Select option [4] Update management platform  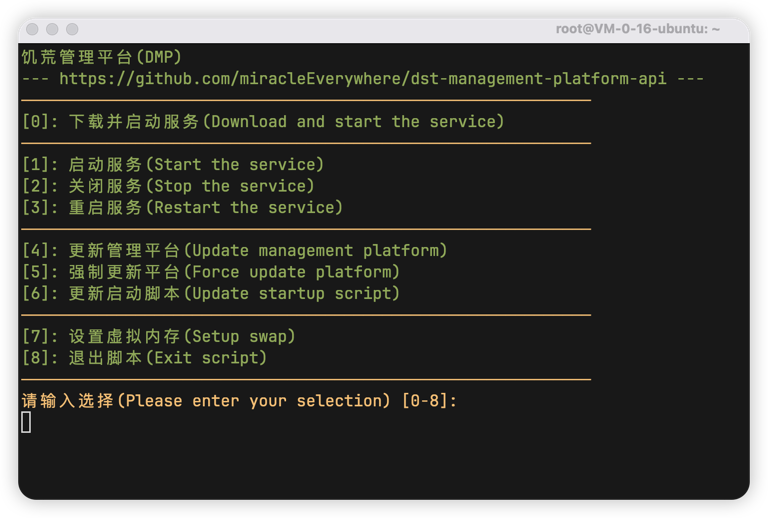tap(234, 251)
